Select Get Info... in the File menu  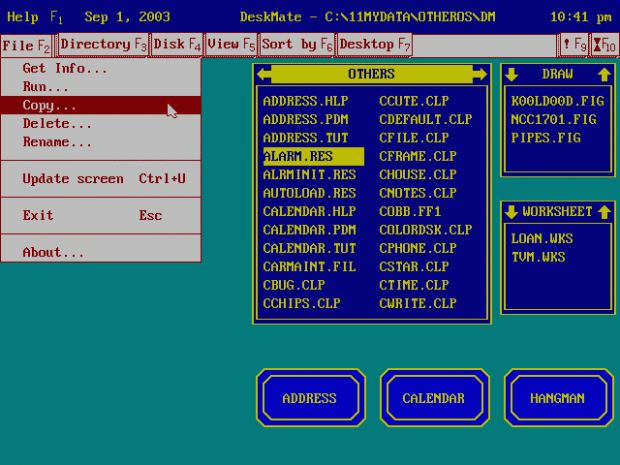pos(65,69)
